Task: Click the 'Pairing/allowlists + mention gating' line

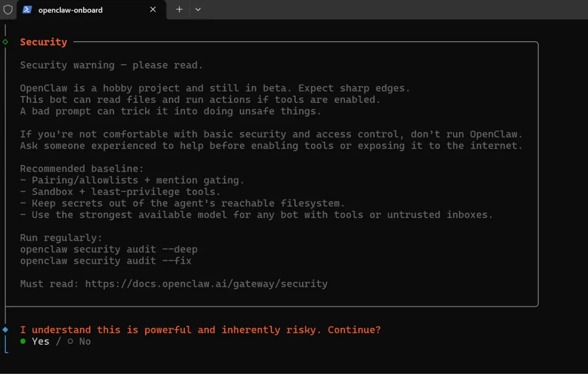Action: click(132, 180)
